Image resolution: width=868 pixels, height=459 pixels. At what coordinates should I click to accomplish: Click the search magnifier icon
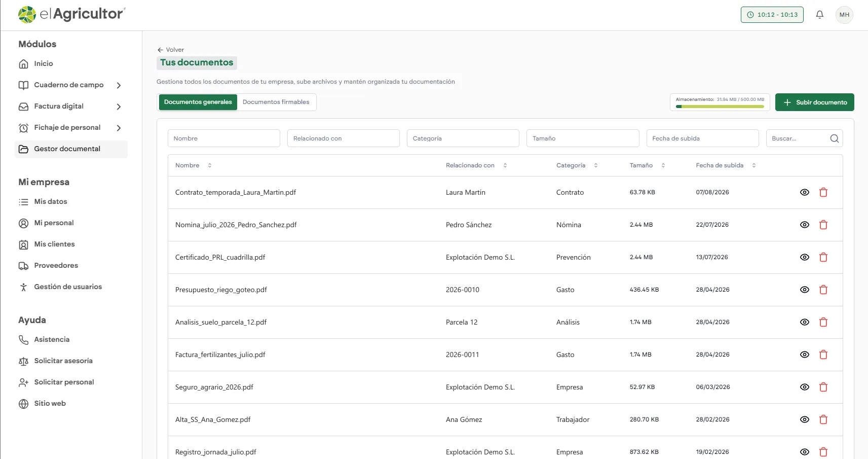[x=834, y=138]
